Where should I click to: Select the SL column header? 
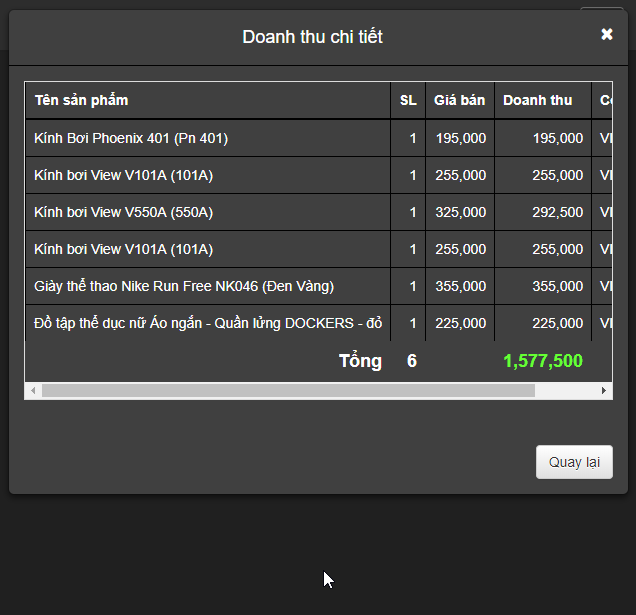pos(408,100)
